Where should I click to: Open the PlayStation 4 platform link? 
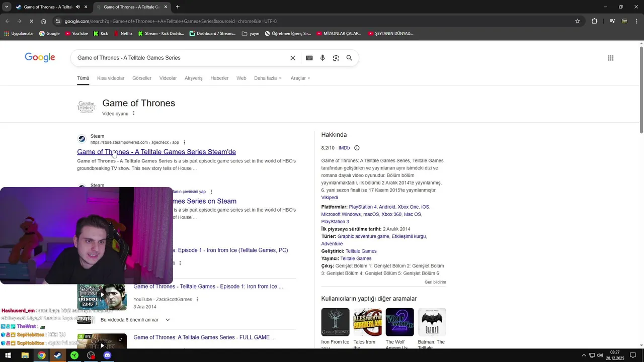[363, 207]
